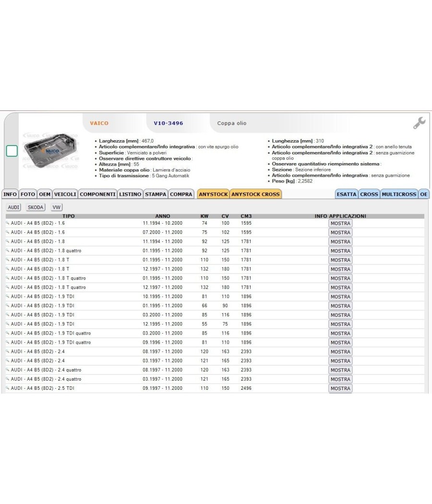Click the OE tab
This screenshot has width=432, height=504.
tap(424, 194)
